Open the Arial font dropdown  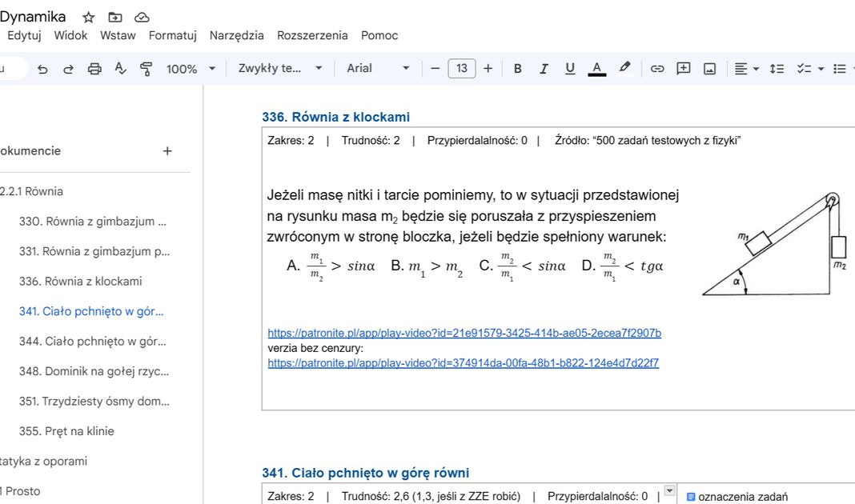coord(378,69)
